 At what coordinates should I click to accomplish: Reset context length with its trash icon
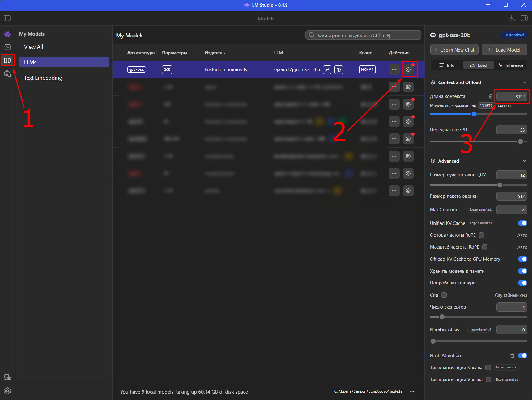(491, 96)
